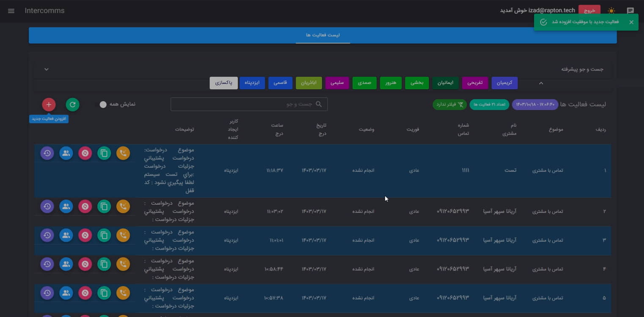Expand the جست و جو پیشرفته panel
The width and height of the screenshot is (644, 317).
[x=47, y=69]
